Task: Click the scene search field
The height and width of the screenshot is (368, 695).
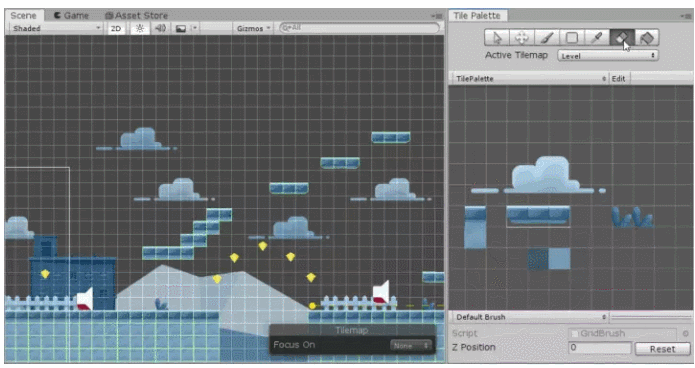Action: coord(359,28)
